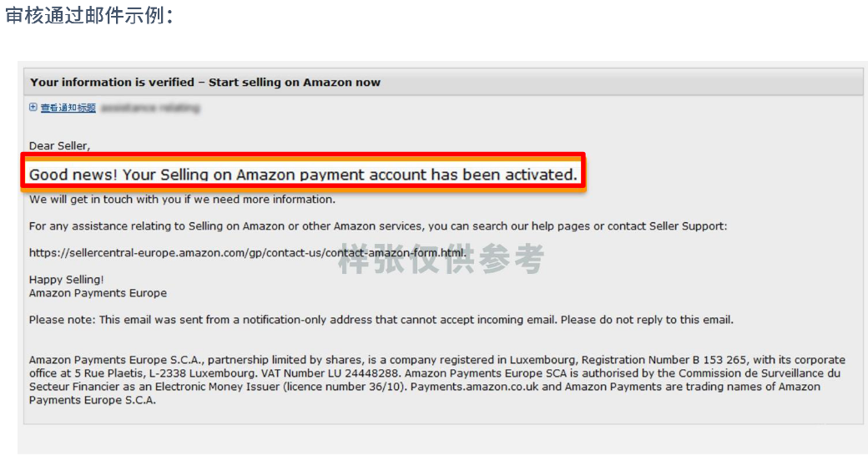Select the email subject line 'Your information is verified'

tap(112, 82)
